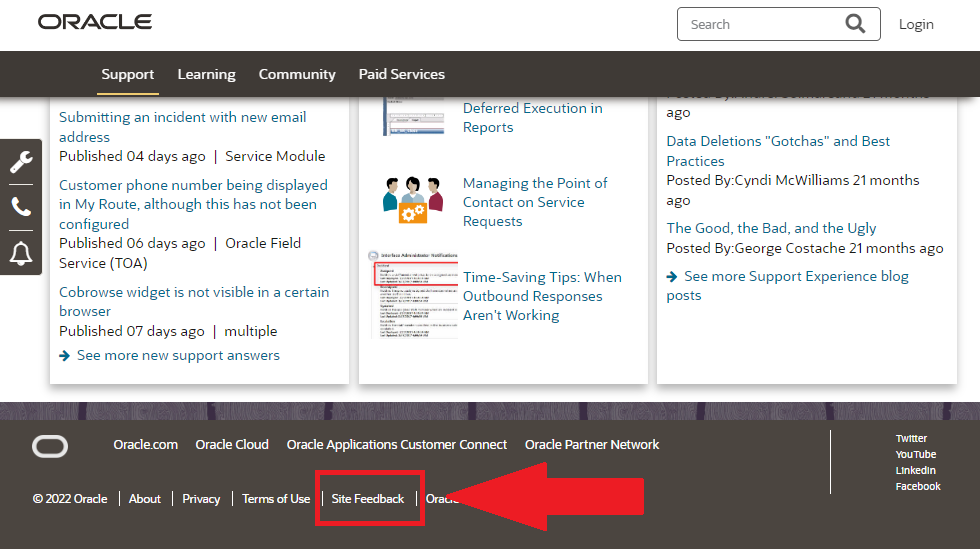Viewport: 980px width, 549px height.
Task: Open 'Managing the Point of Contact' article
Action: tap(534, 202)
